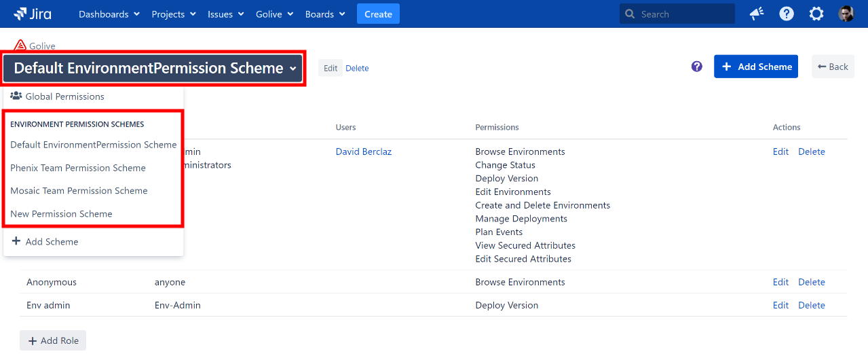Select Mosaic Team Permission Scheme

(79, 191)
